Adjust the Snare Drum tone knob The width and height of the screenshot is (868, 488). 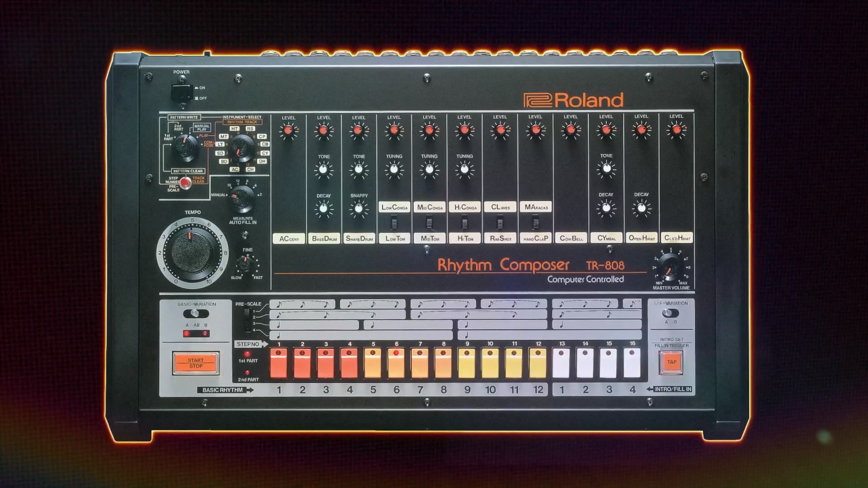[x=359, y=169]
